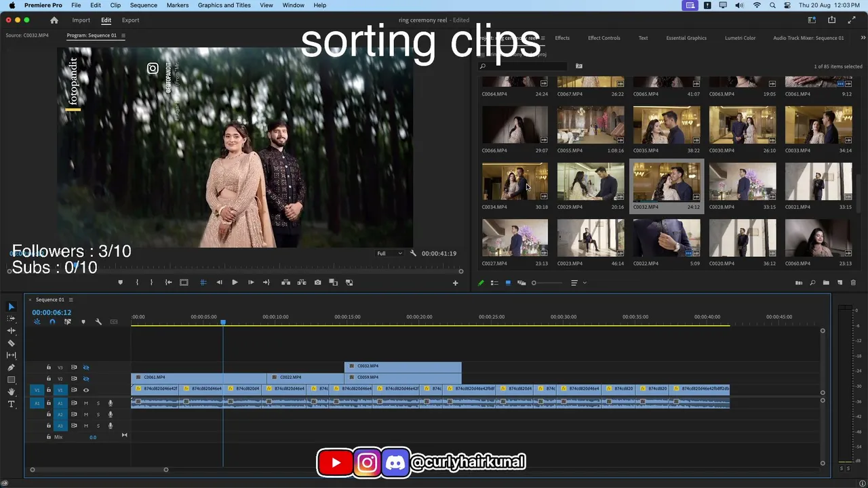Open the Import workspace
868x488 pixels.
click(x=81, y=20)
